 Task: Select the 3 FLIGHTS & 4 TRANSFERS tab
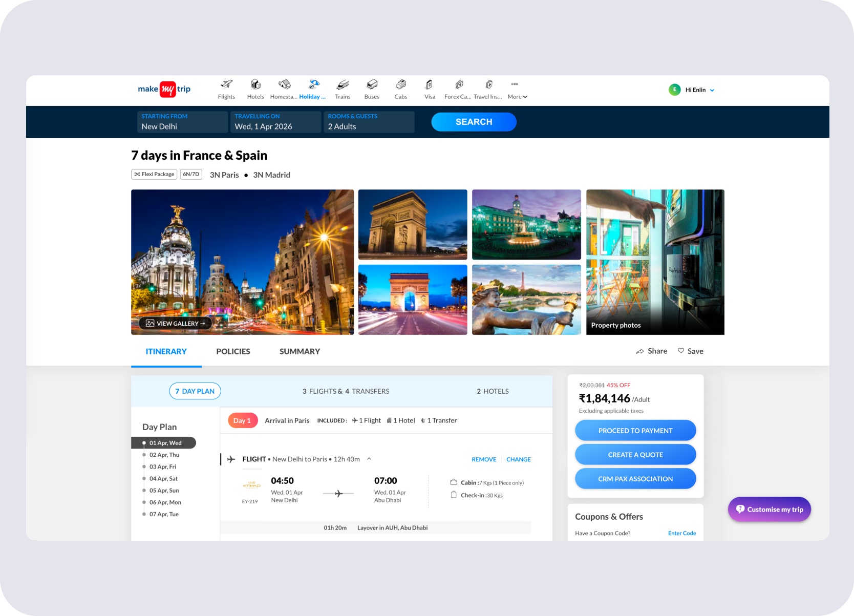coord(346,391)
